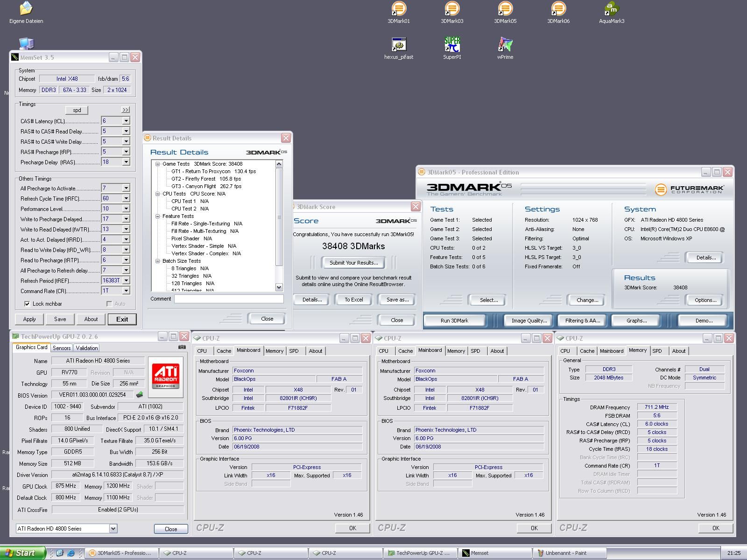
Task: Open the About tab in rightmost CPU-Z
Action: pyautogui.click(x=679, y=351)
